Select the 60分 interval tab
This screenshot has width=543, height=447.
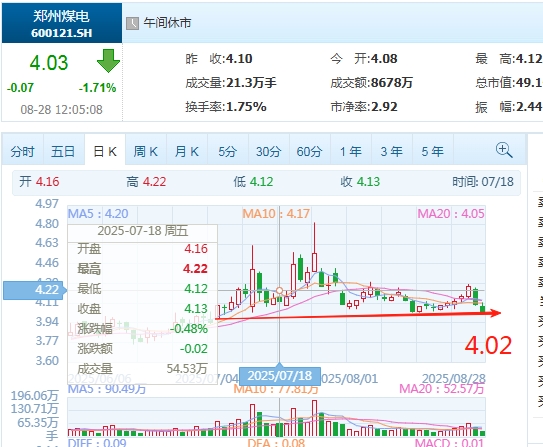point(309,152)
